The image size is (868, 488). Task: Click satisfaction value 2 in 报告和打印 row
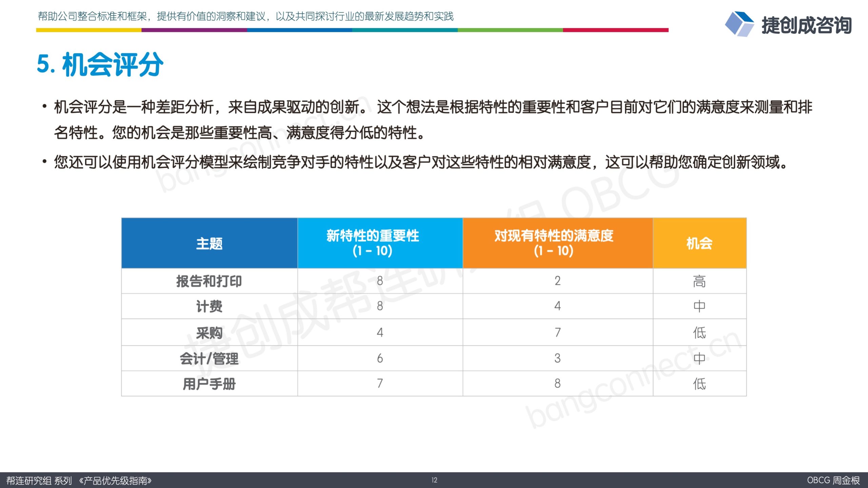pyautogui.click(x=558, y=281)
